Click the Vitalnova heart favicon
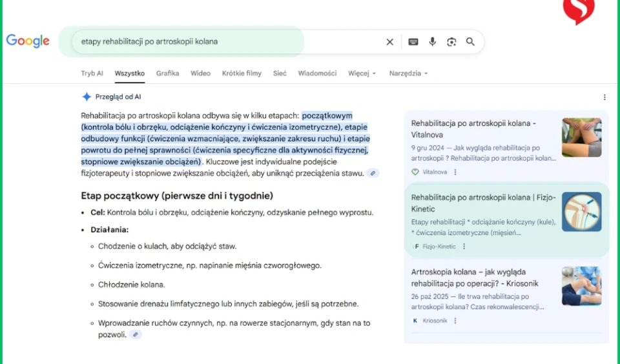Image resolution: width=620 pixels, height=364 pixels. (x=415, y=172)
